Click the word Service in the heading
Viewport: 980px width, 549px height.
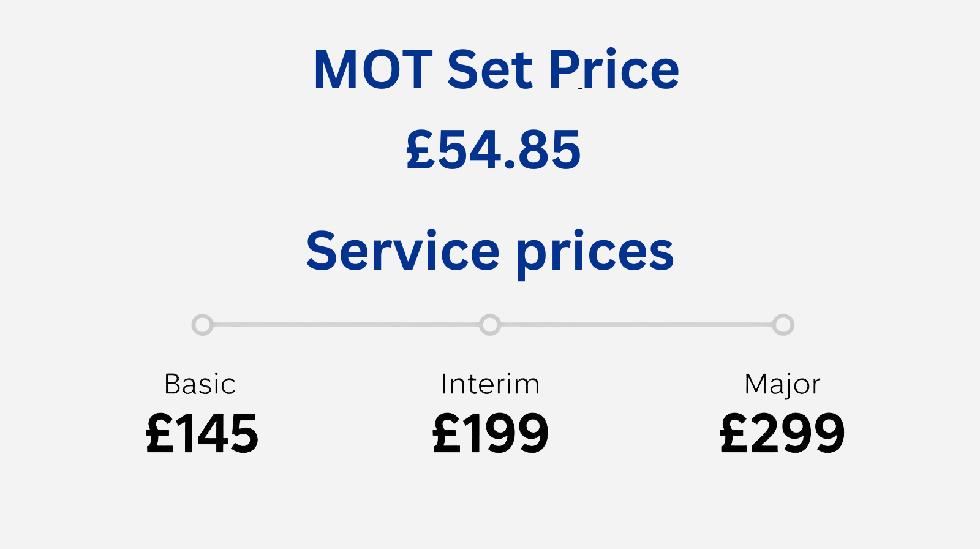click(x=402, y=251)
